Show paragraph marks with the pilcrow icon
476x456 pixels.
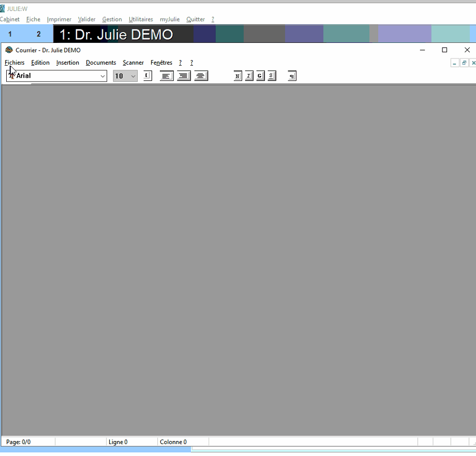coord(292,76)
